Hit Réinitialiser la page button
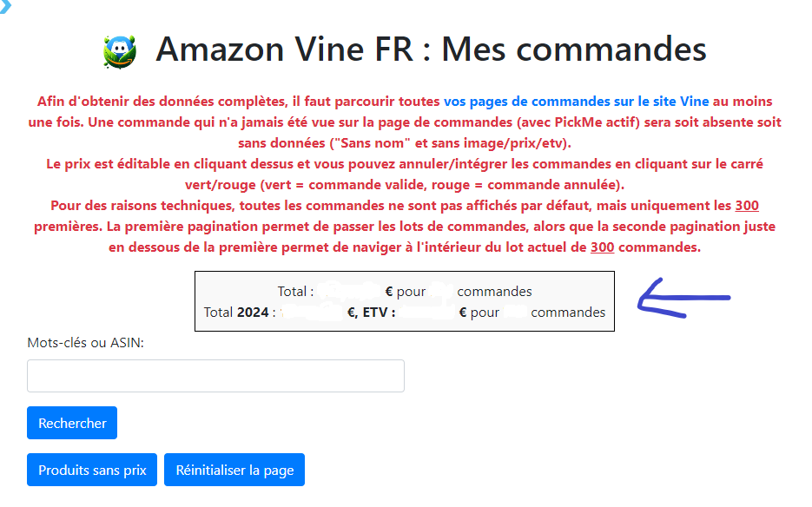812x507 pixels. [x=234, y=471]
